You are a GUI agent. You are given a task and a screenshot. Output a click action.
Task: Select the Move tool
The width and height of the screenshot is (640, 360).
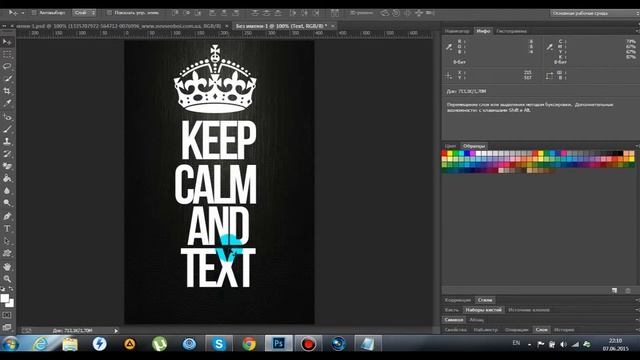pyautogui.click(x=7, y=42)
